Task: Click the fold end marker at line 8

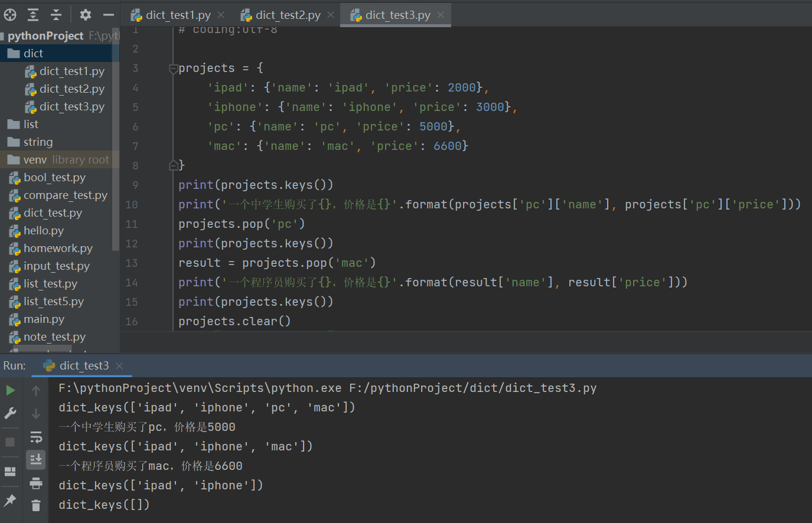Action: pyautogui.click(x=173, y=165)
